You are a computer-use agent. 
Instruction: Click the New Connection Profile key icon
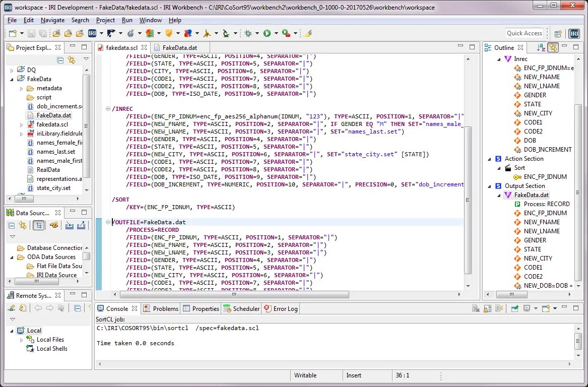coord(53,225)
